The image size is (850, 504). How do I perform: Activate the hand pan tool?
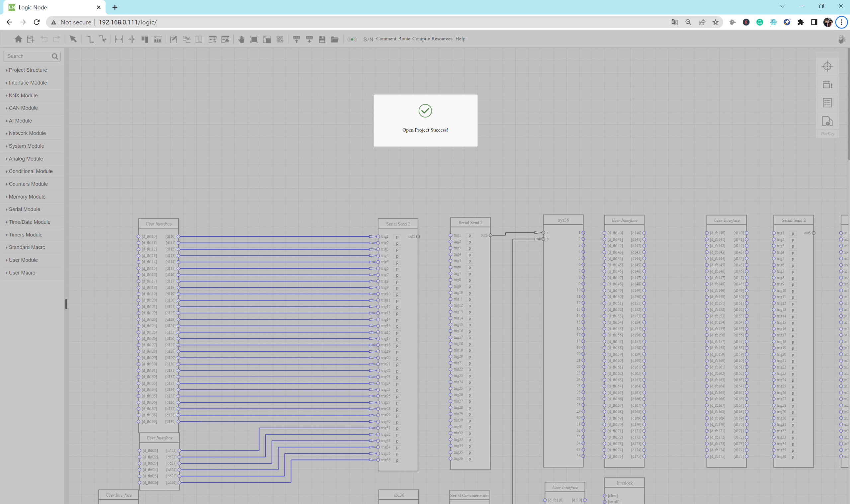(241, 40)
